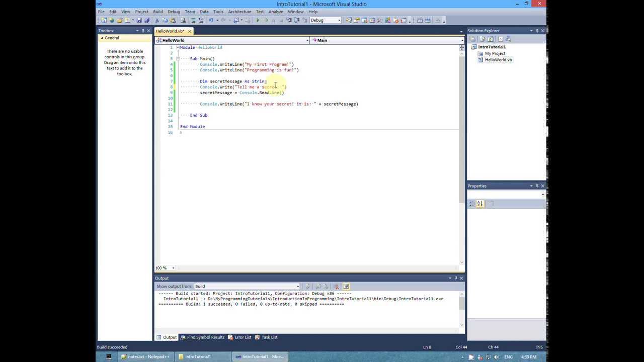Click the Save All icon

tap(147, 20)
